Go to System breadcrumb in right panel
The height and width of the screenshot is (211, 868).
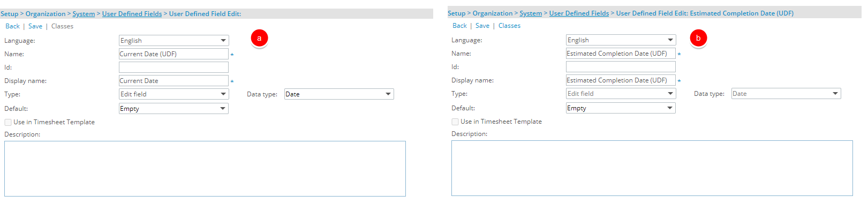(x=531, y=13)
